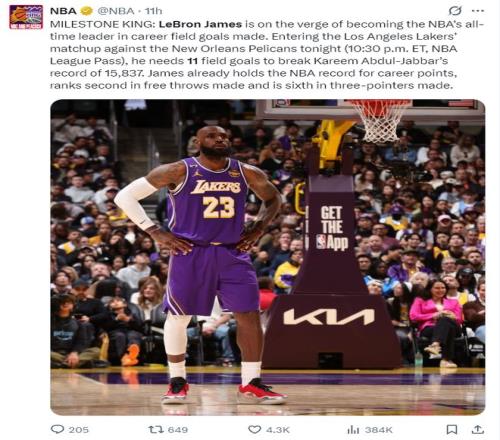Click the reply speech bubble icon

[x=57, y=429]
